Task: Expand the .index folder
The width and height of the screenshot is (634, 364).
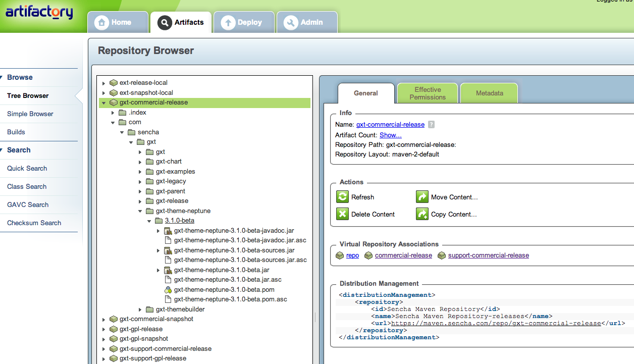Action: point(113,113)
